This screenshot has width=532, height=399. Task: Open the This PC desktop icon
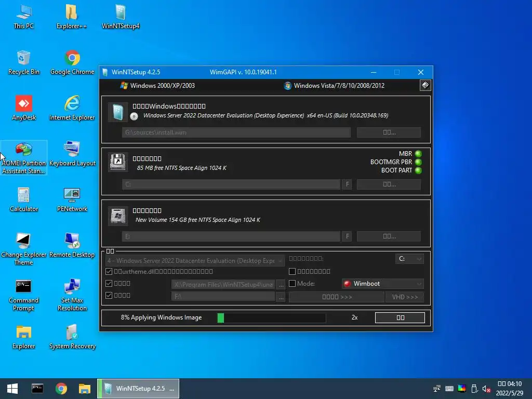(x=24, y=17)
